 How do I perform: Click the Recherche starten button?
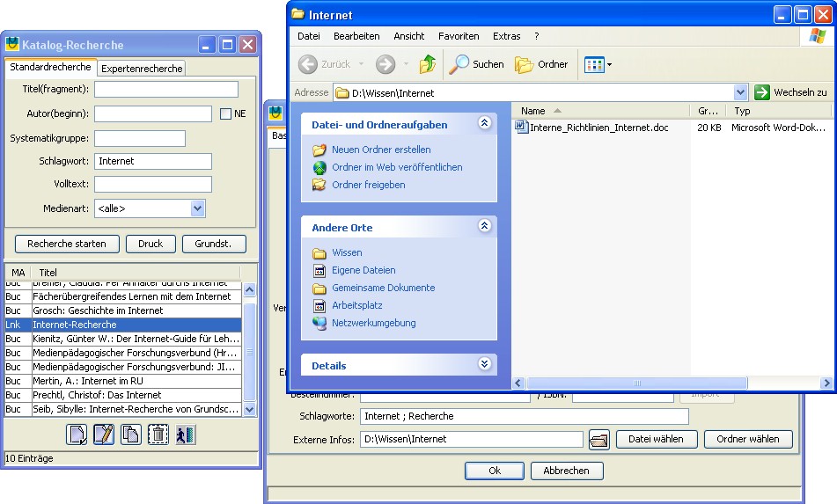[x=67, y=244]
